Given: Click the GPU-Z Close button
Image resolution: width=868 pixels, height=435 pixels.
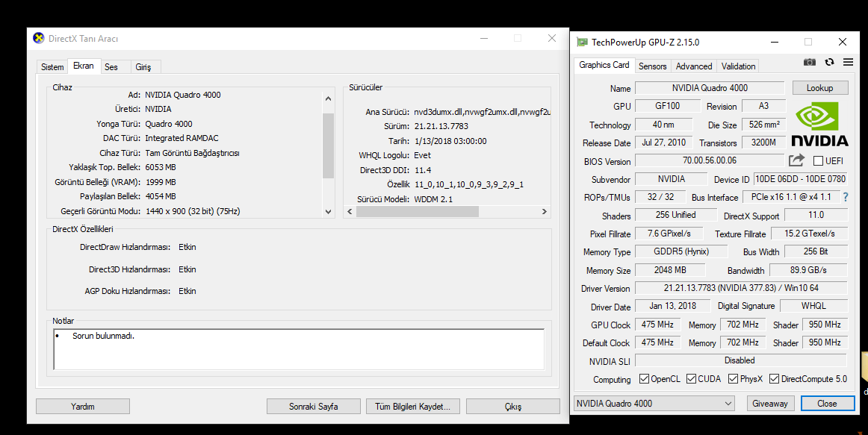Looking at the screenshot, I should coord(827,404).
